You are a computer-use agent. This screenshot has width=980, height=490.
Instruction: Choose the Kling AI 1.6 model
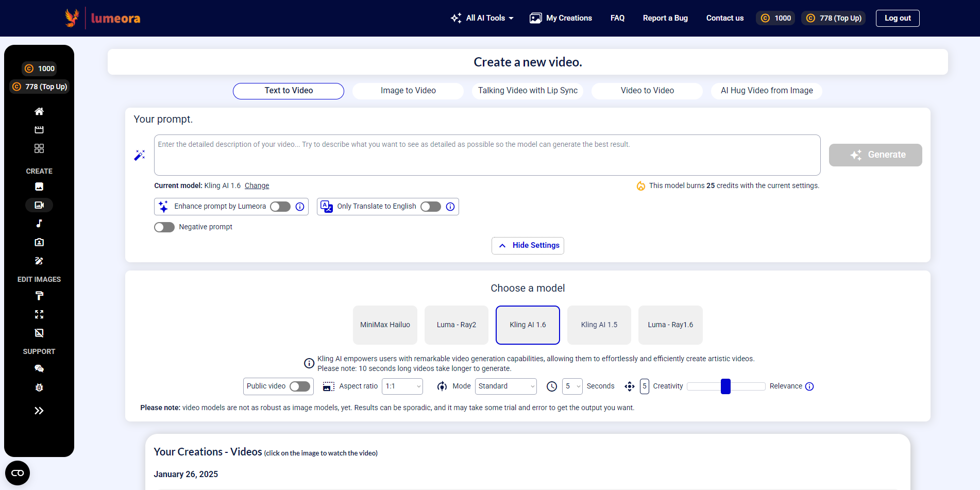(x=528, y=325)
